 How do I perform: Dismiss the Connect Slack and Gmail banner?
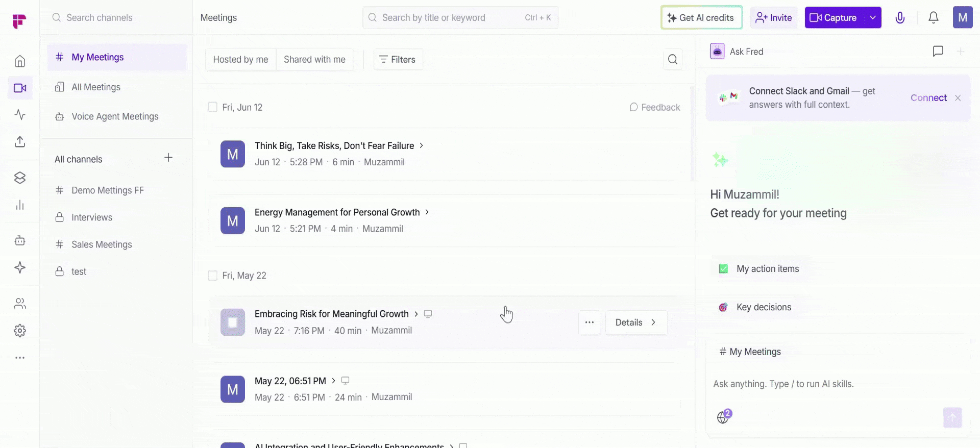[x=958, y=98]
